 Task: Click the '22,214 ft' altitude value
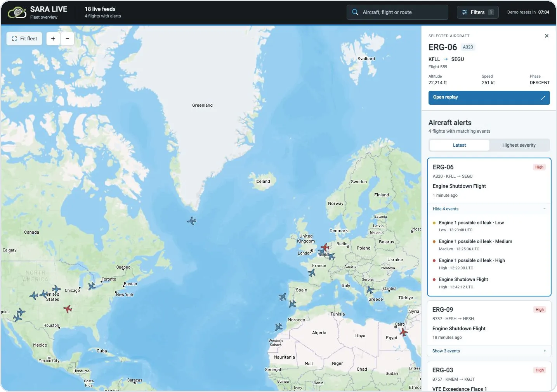(437, 83)
